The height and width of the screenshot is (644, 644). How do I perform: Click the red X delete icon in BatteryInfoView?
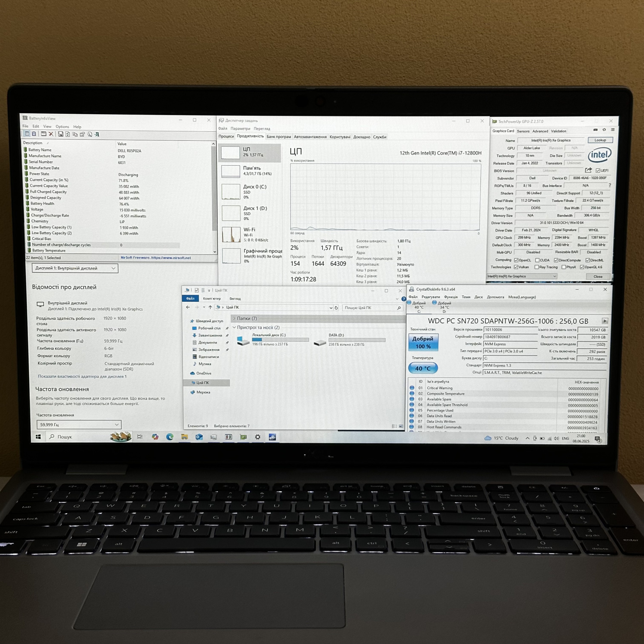point(51,134)
